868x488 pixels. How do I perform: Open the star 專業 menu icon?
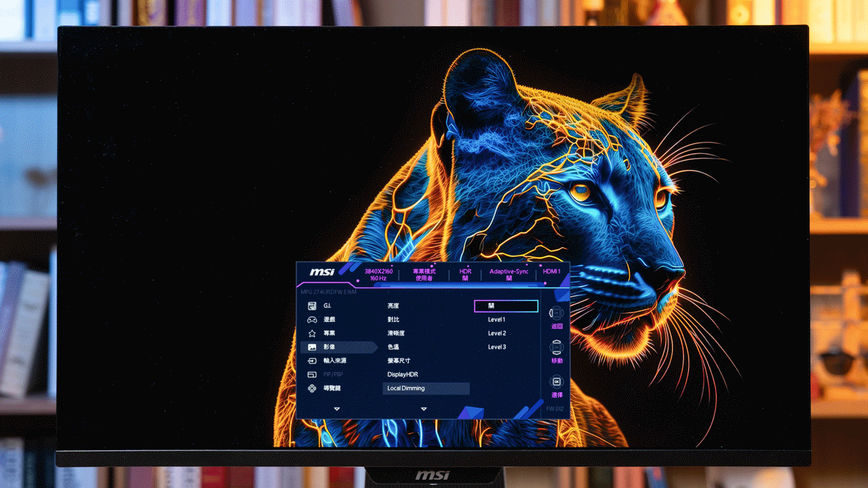pos(312,333)
